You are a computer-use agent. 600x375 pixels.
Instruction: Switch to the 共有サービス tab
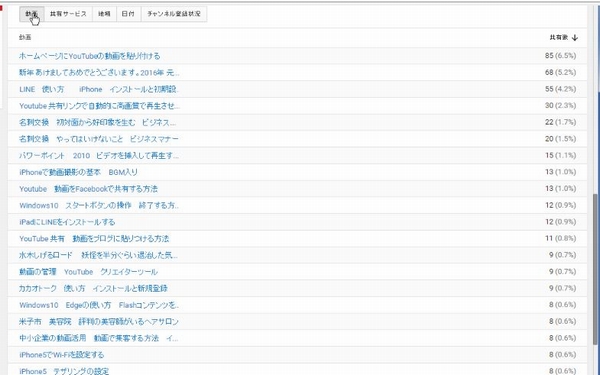coord(68,14)
